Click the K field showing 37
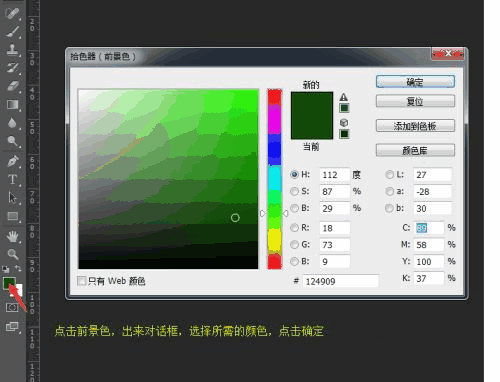This screenshot has height=382, width=500. (x=429, y=278)
